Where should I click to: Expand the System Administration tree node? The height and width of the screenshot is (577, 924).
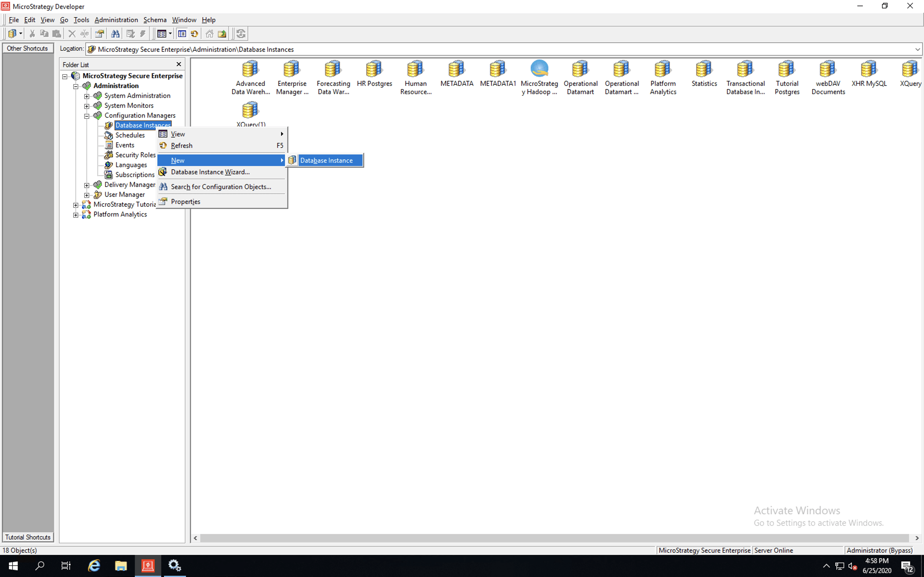pos(87,96)
